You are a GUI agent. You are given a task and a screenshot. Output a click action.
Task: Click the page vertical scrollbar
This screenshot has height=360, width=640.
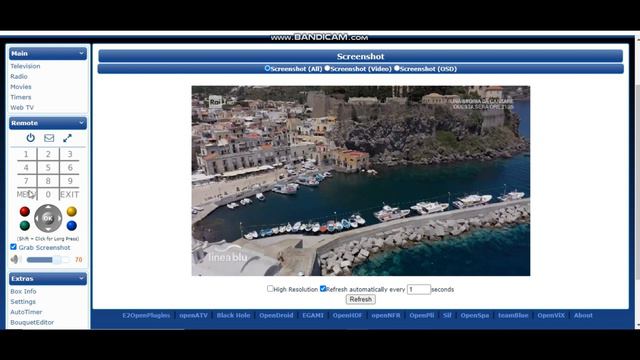pos(637,182)
